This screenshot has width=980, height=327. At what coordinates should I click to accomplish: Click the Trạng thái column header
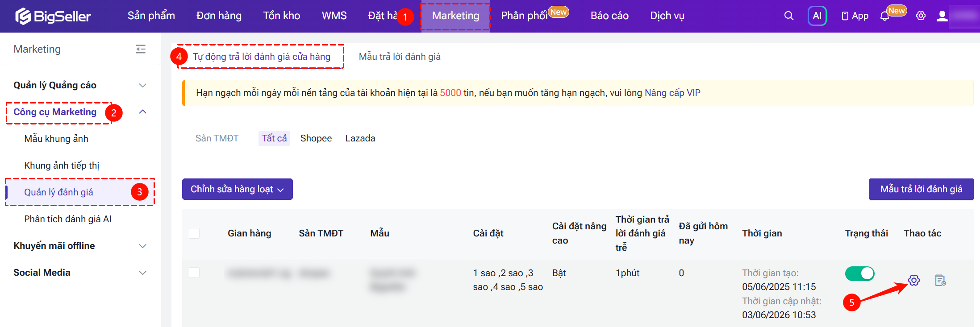(x=866, y=233)
